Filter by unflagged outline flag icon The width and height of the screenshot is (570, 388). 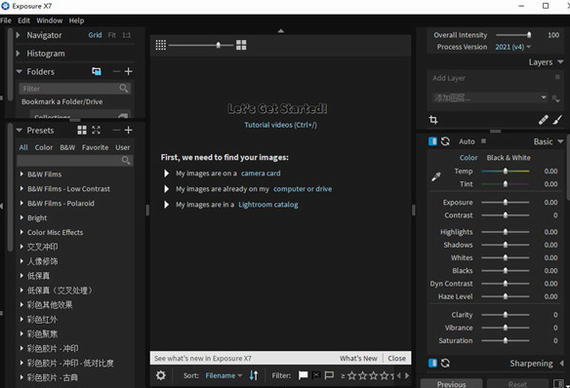click(329, 375)
